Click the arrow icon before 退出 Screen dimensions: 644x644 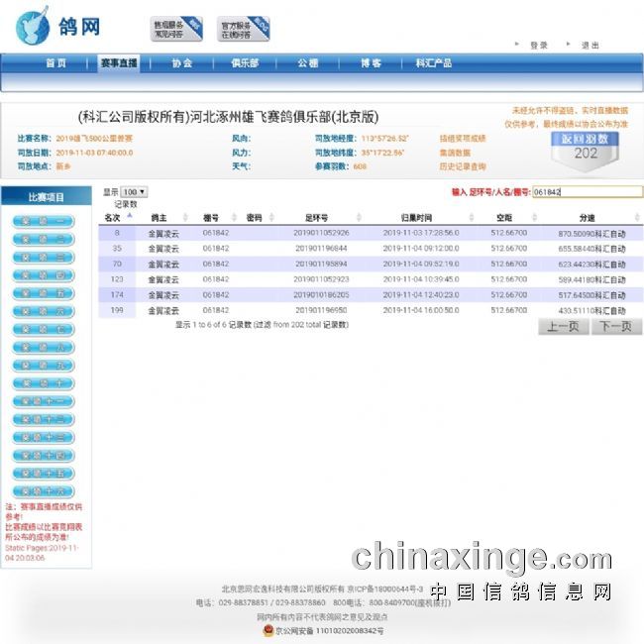[570, 45]
